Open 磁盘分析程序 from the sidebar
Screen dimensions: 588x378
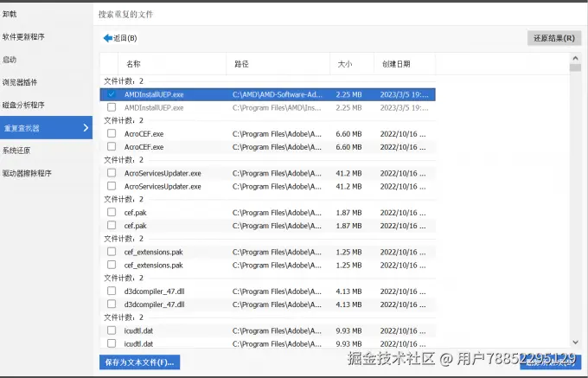tap(23, 105)
